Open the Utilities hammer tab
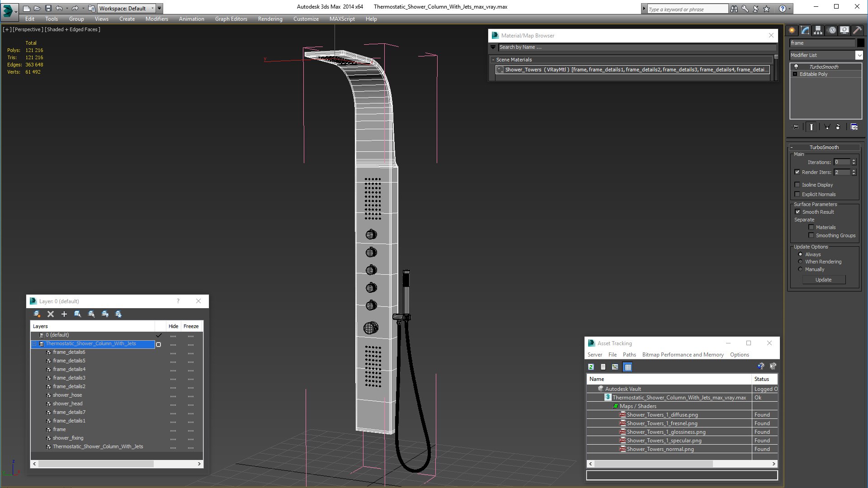Screen dimensions: 868x488 tap(857, 30)
